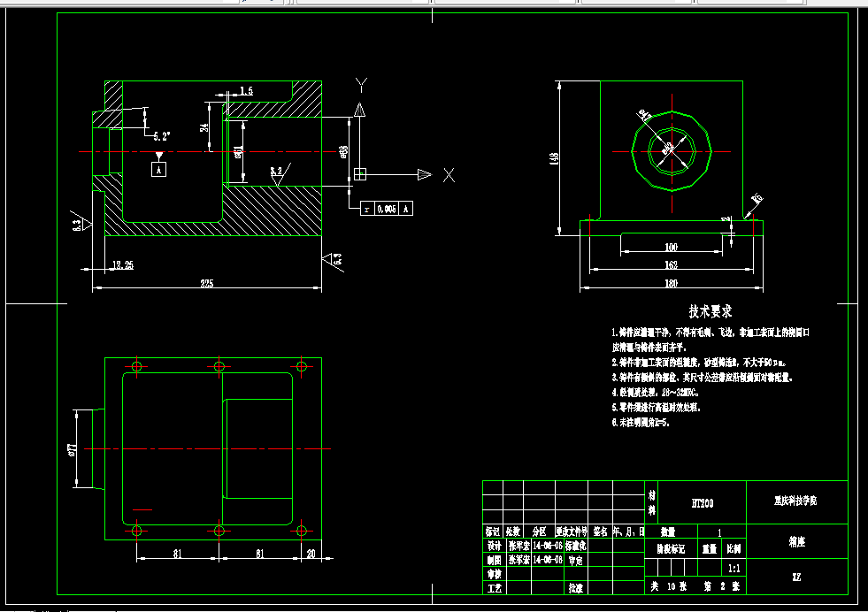Click the 14-06-06 date in 设计 row

click(x=548, y=545)
